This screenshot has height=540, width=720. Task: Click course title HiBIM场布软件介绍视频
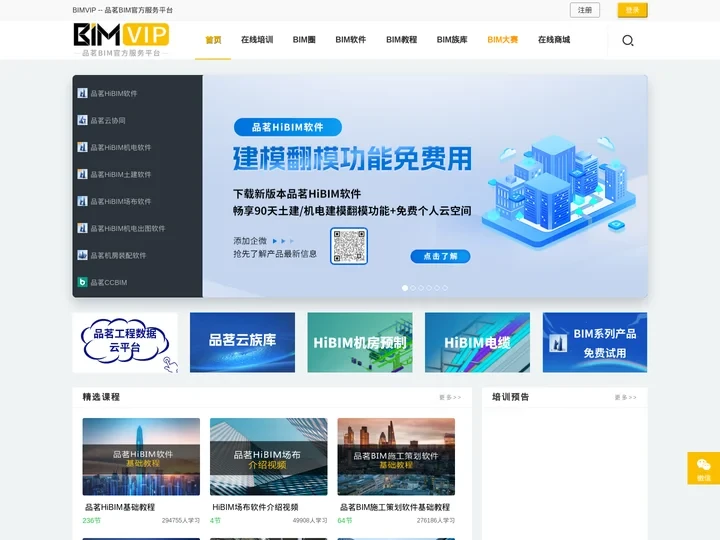coord(255,507)
